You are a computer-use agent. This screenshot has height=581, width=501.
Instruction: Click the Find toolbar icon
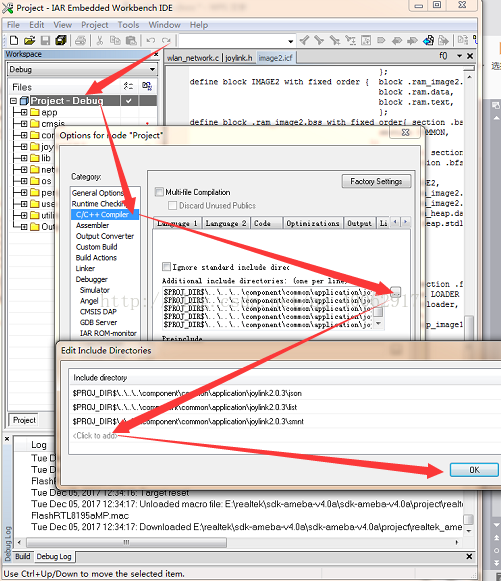(335, 40)
